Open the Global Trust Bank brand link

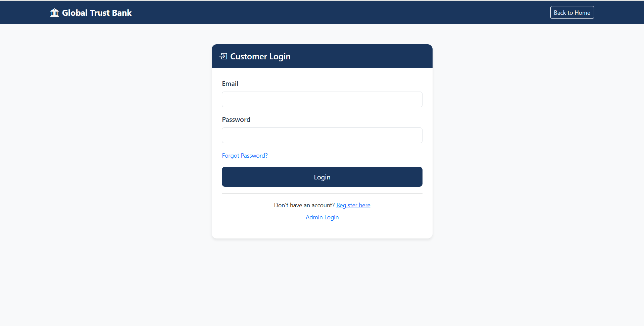pos(91,13)
